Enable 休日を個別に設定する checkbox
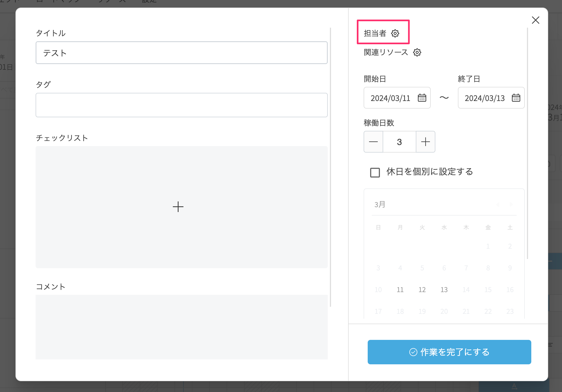Image resolution: width=562 pixels, height=392 pixels. pos(375,172)
